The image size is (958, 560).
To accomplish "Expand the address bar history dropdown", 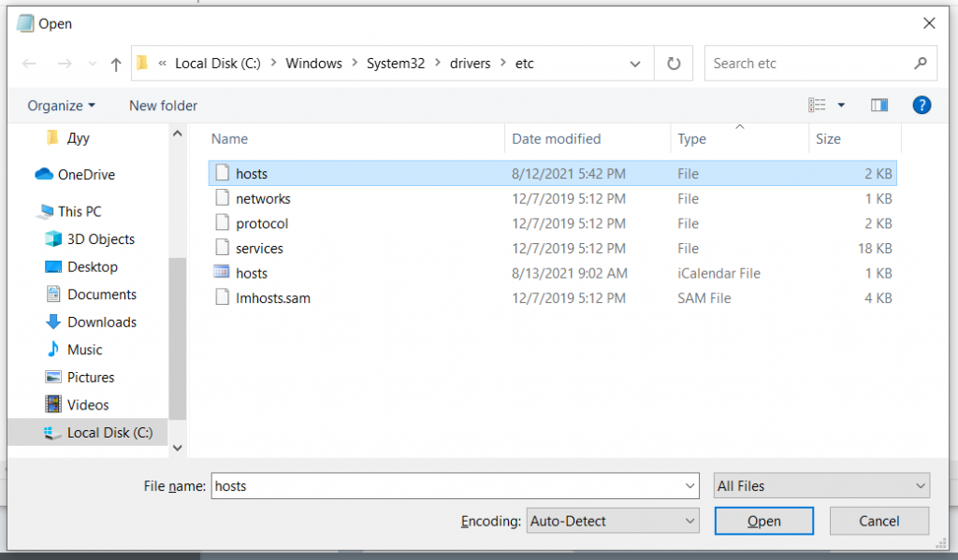I will tap(636, 65).
